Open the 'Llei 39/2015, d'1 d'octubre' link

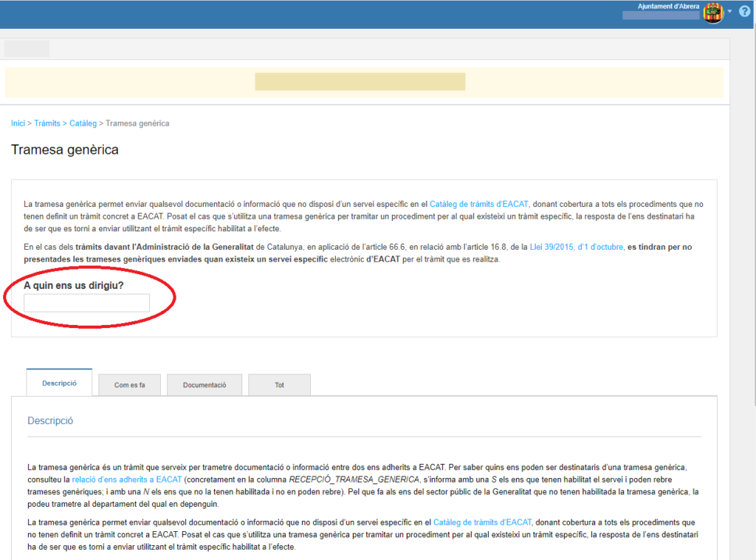(577, 247)
